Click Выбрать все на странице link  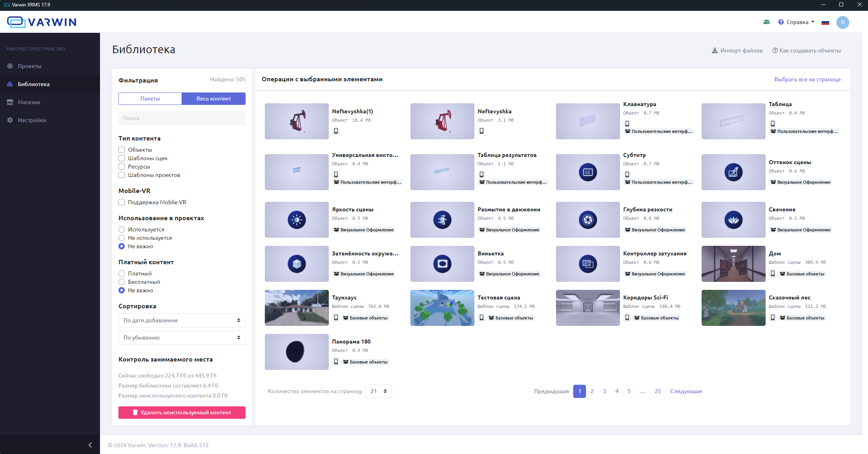[x=807, y=79]
